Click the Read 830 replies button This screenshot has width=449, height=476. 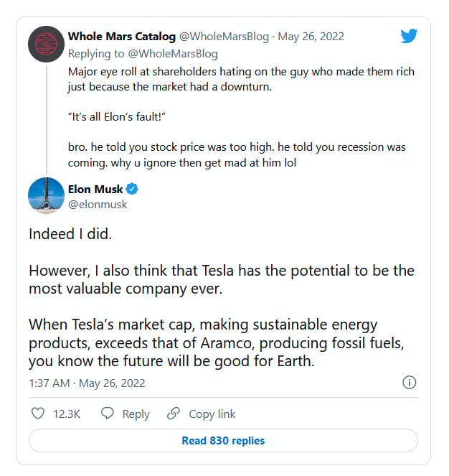click(223, 441)
